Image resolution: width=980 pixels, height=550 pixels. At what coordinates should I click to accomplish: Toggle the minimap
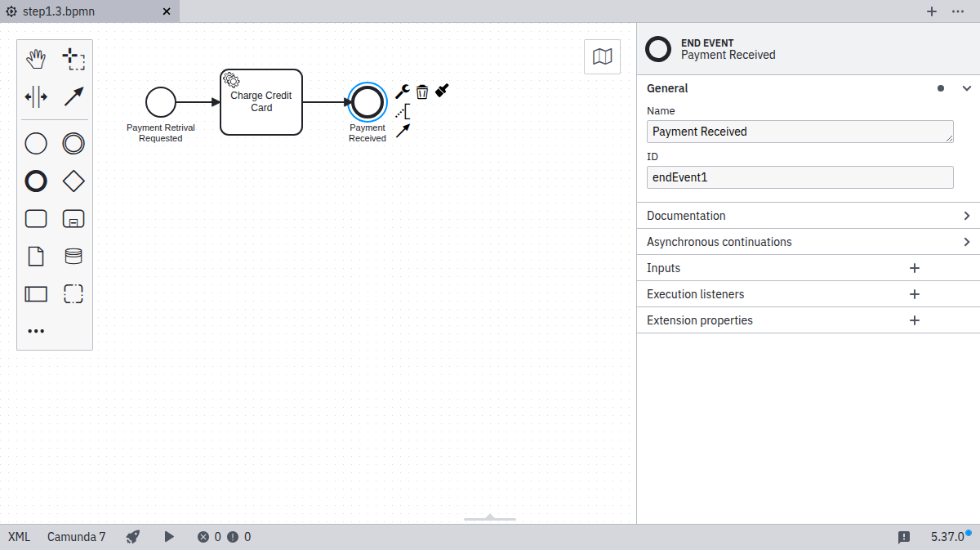[x=602, y=56]
